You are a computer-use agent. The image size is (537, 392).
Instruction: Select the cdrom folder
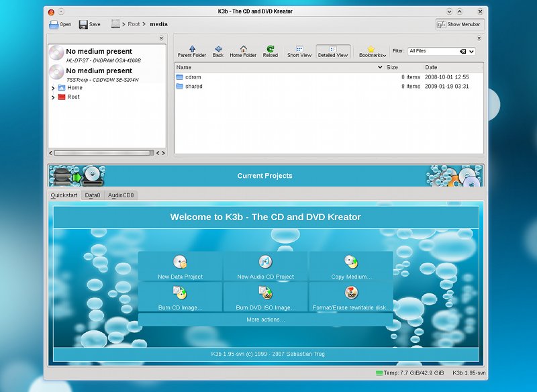[x=189, y=77]
